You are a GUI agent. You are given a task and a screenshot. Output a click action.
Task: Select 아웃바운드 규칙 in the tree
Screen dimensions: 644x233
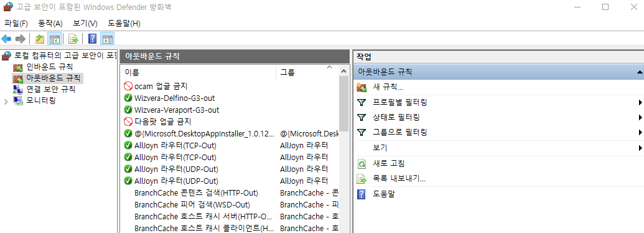pos(54,78)
